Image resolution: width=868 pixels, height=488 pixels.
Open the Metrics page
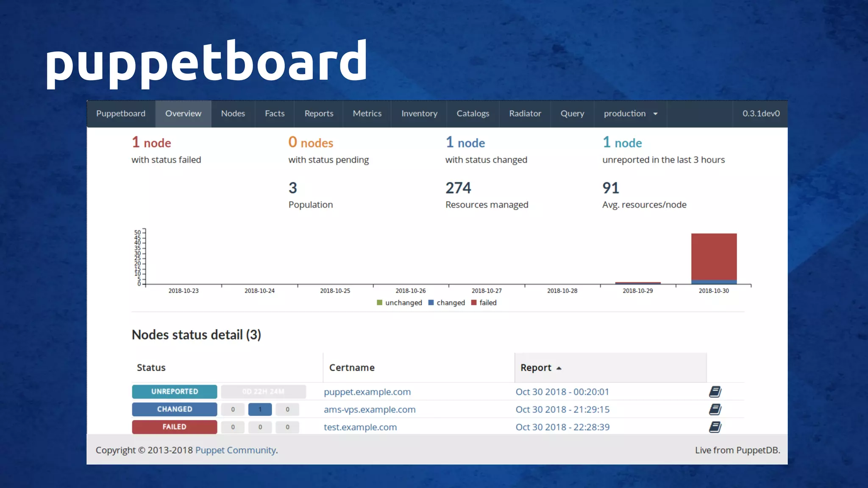[367, 114]
